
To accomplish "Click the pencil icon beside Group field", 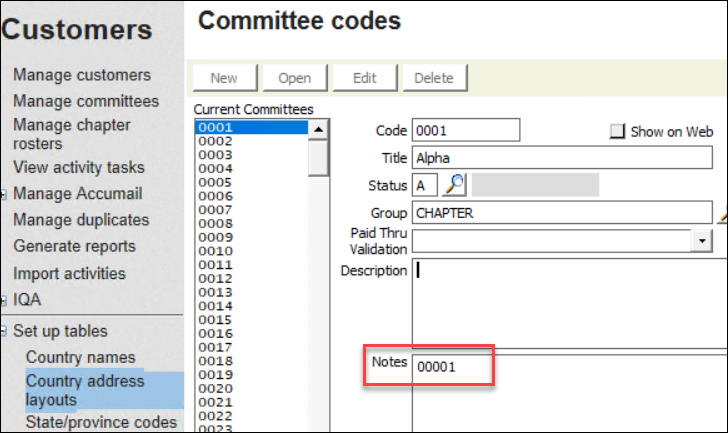I will click(722, 213).
